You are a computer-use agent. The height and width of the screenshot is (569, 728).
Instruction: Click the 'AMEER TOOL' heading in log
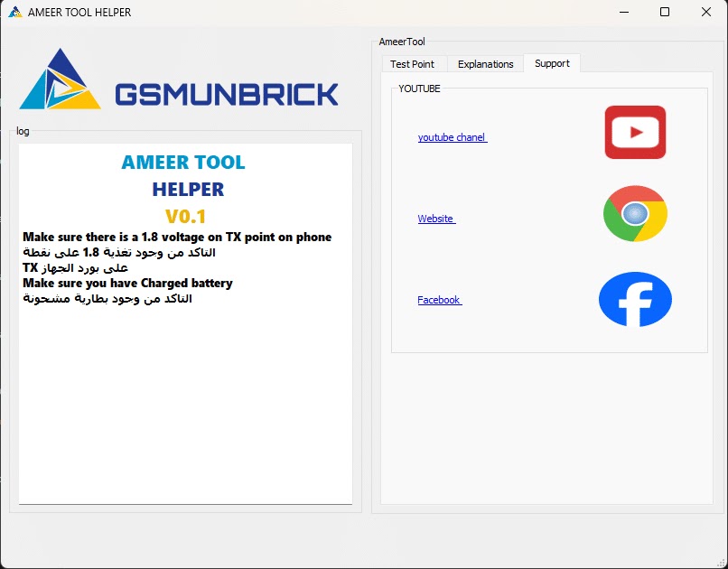183,162
